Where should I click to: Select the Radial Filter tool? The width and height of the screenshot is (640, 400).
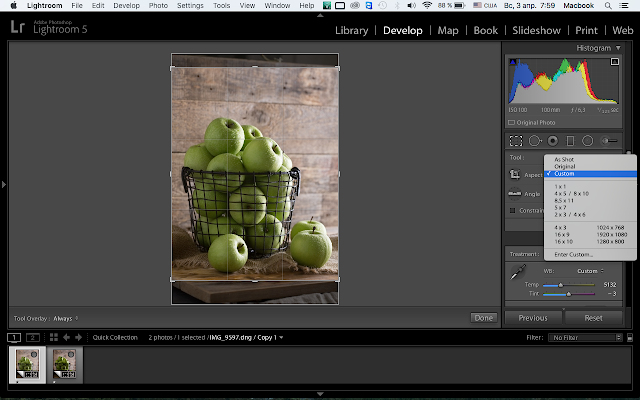coord(587,141)
